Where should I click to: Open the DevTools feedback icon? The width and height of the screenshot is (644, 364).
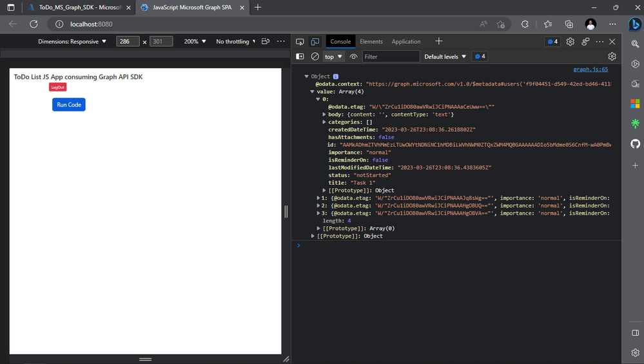(585, 41)
